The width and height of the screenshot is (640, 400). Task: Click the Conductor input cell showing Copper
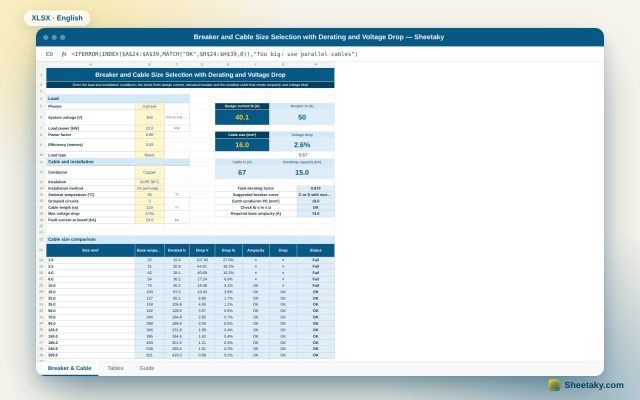point(149,172)
